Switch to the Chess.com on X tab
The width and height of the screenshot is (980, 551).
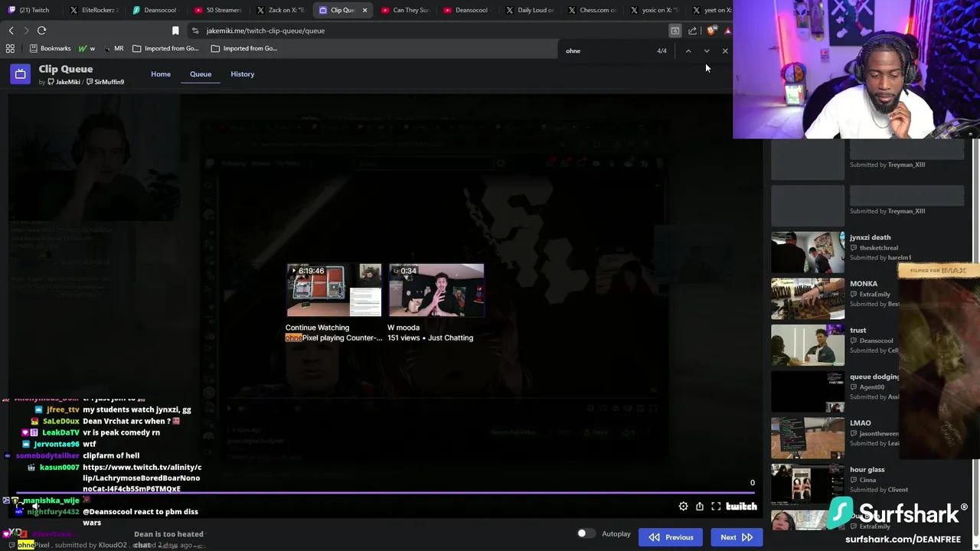coord(592,10)
